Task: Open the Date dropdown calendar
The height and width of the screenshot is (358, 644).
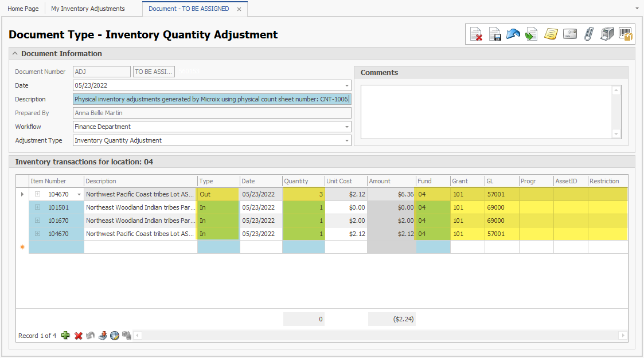Action: point(346,86)
